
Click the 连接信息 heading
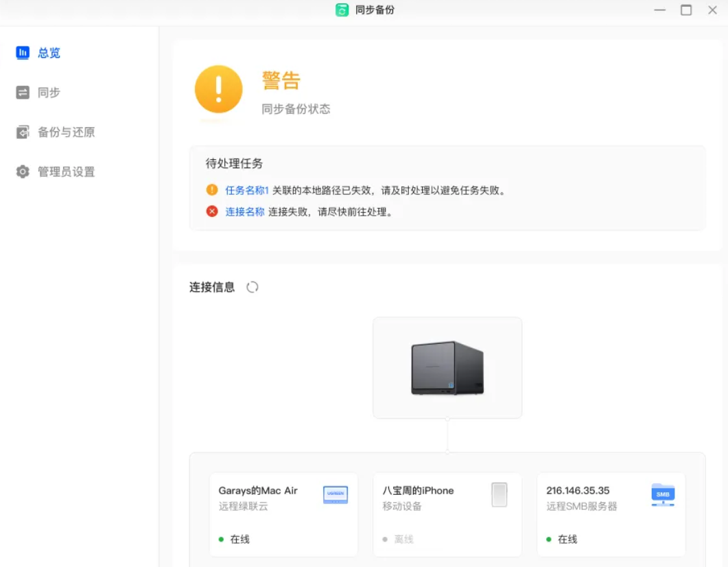212,287
